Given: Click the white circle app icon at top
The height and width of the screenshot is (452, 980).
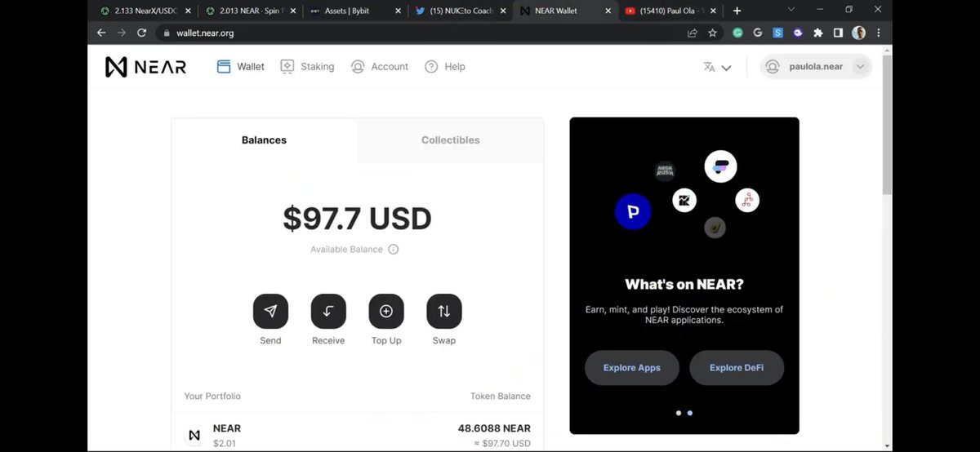Looking at the screenshot, I should (x=720, y=166).
